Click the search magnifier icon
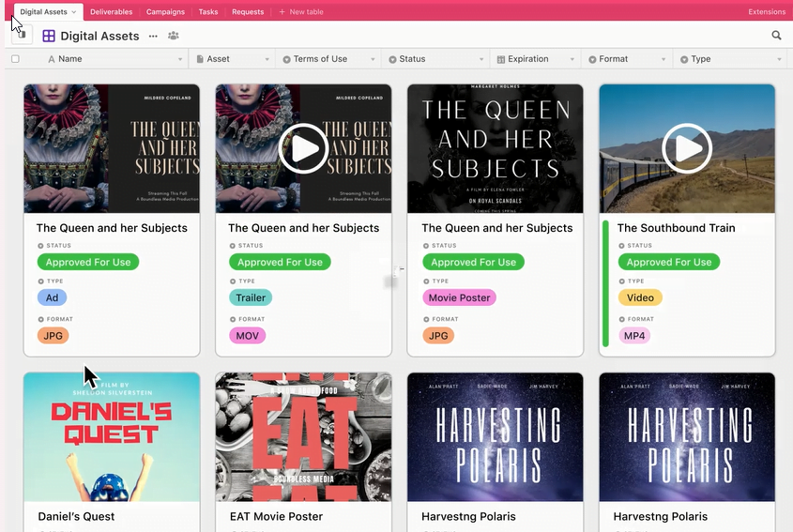Viewport: 793px width, 532px height. coord(776,36)
